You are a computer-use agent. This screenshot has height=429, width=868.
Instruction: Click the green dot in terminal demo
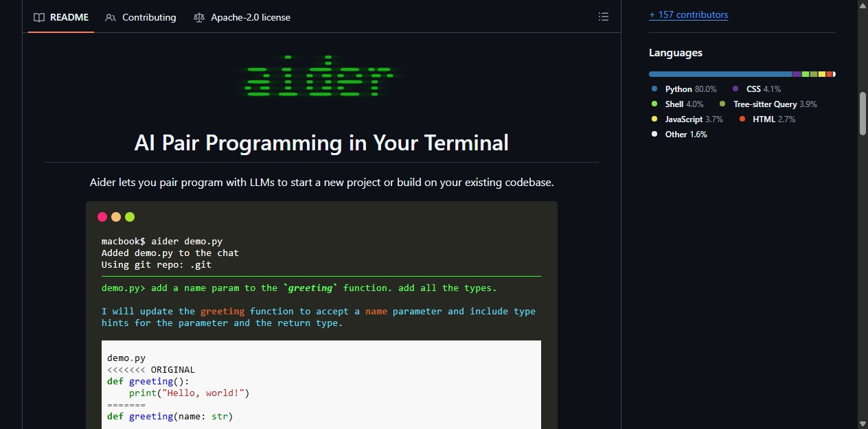(x=130, y=217)
